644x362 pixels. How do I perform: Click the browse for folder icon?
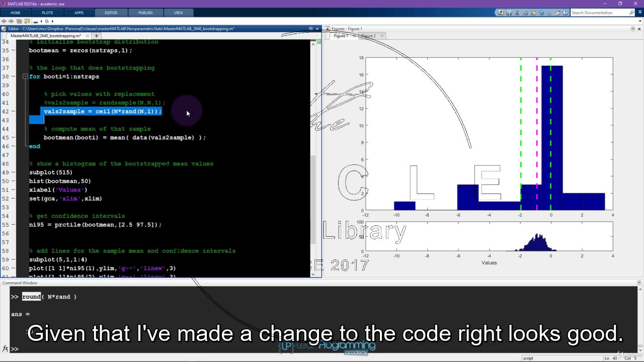click(x=27, y=21)
